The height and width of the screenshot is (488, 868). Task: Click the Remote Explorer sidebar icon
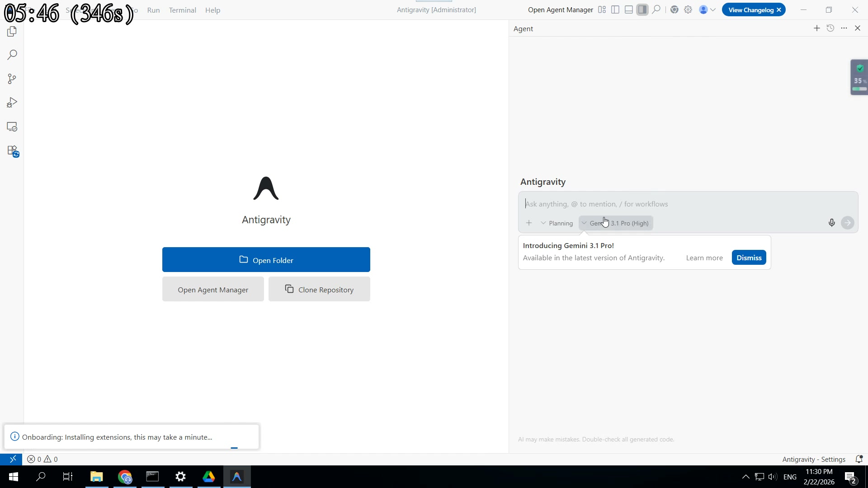coord(12,127)
